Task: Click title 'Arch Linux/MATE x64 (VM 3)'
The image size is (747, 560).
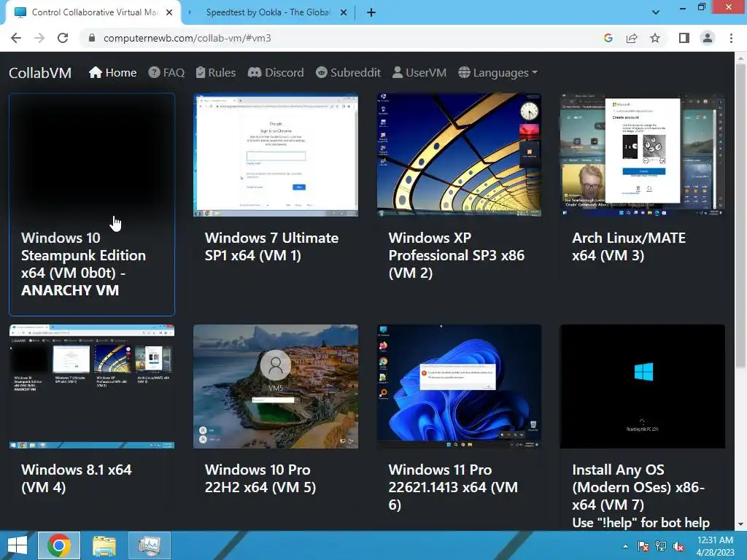Action: point(629,246)
